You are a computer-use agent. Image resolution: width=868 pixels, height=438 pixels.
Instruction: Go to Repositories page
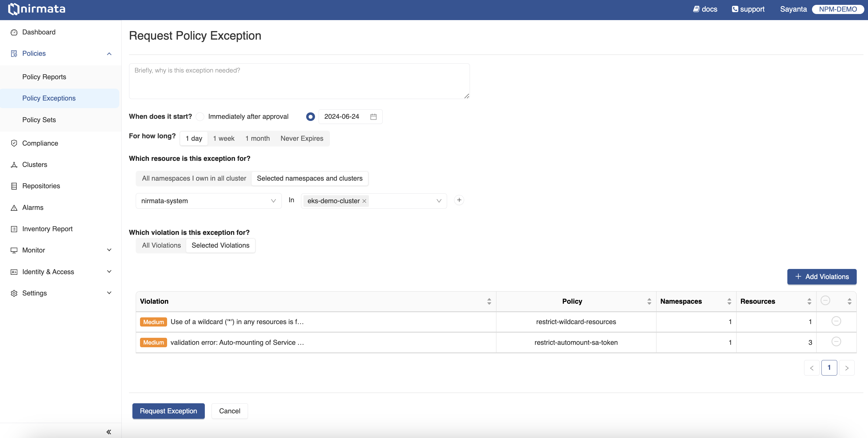[41, 186]
